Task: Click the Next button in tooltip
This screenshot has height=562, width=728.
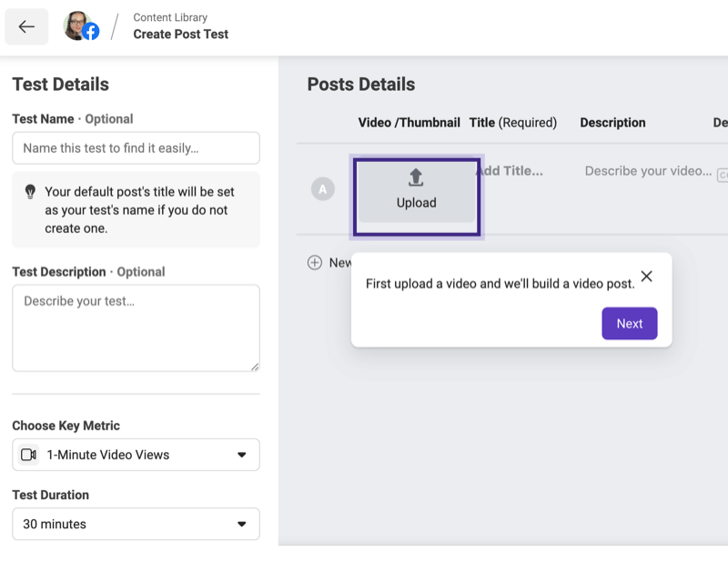Action: pyautogui.click(x=629, y=324)
